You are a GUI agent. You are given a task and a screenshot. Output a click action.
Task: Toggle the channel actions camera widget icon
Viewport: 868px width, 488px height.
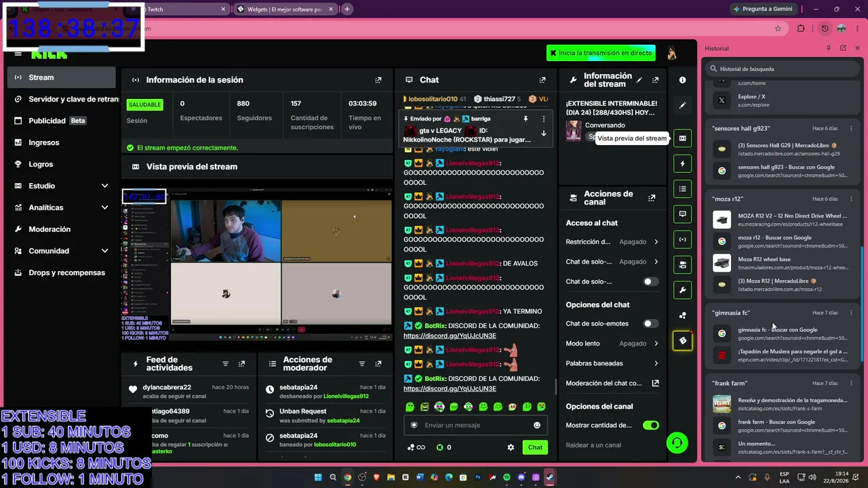[682, 264]
